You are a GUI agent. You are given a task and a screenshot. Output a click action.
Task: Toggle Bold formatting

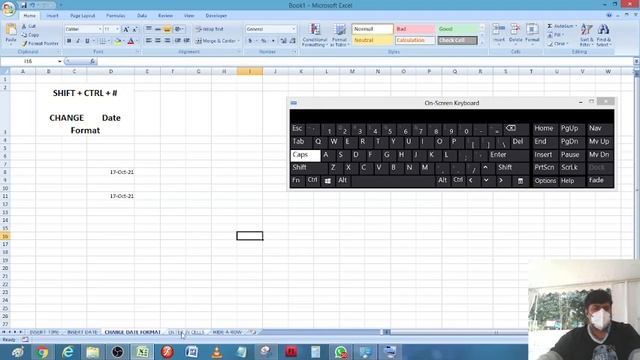(69, 41)
